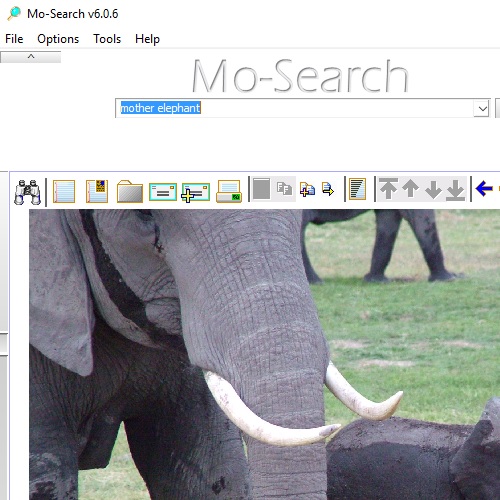Click the binoculars search icon
The width and height of the screenshot is (500, 500).
coord(28,192)
